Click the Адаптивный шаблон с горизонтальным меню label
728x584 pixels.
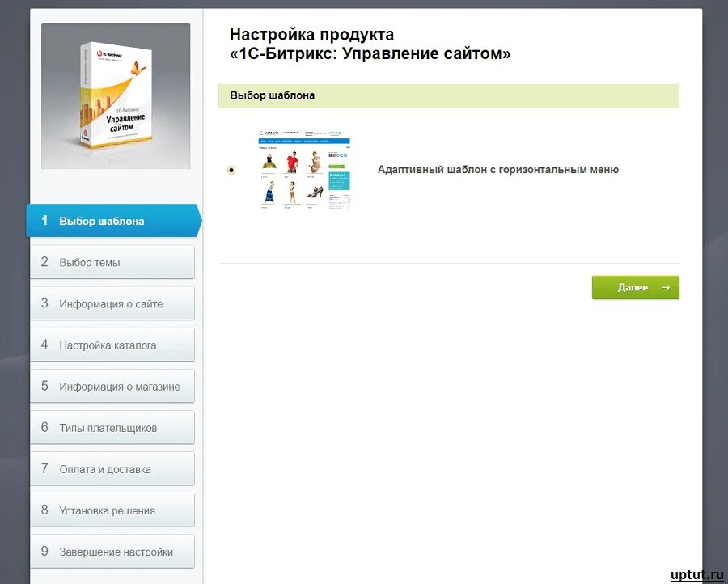pyautogui.click(x=497, y=169)
